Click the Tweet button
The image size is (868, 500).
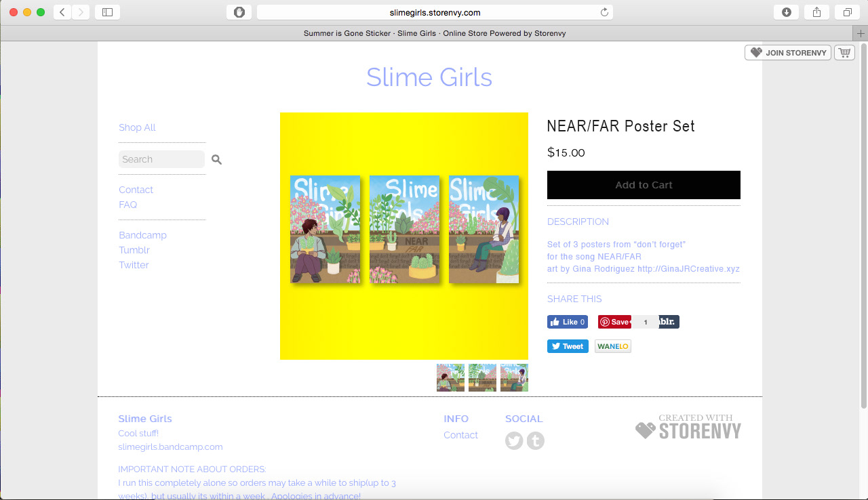[568, 346]
